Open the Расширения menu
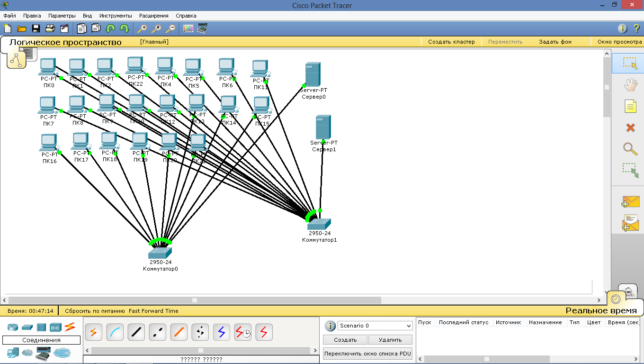The width and height of the screenshot is (644, 364). 153,16
